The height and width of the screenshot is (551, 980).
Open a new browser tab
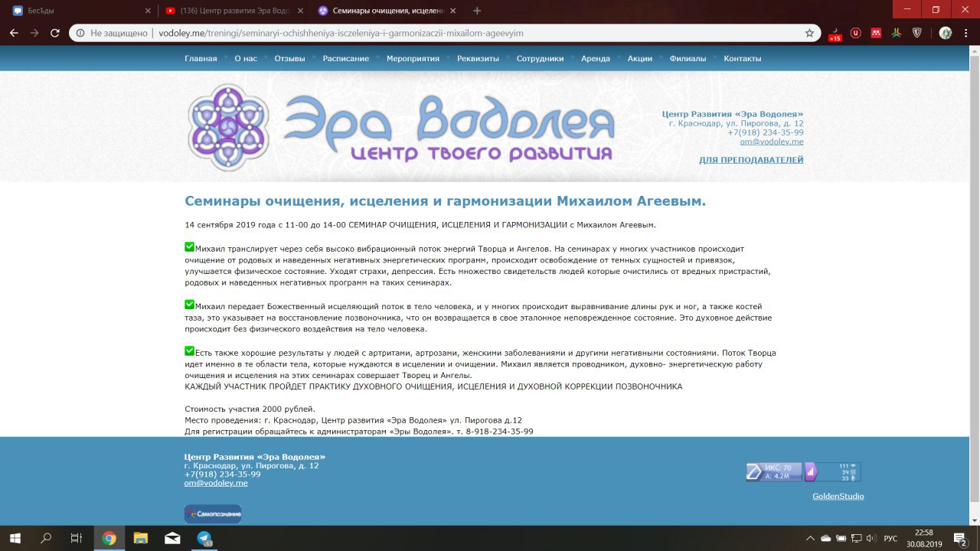tap(478, 11)
